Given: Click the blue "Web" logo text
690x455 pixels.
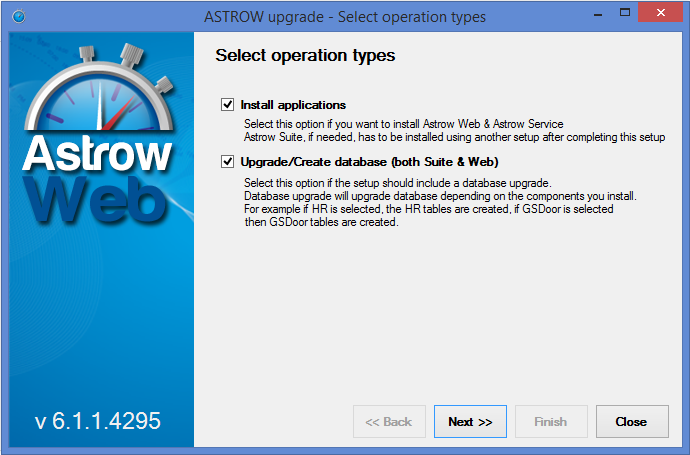Looking at the screenshot, I should (x=98, y=201).
